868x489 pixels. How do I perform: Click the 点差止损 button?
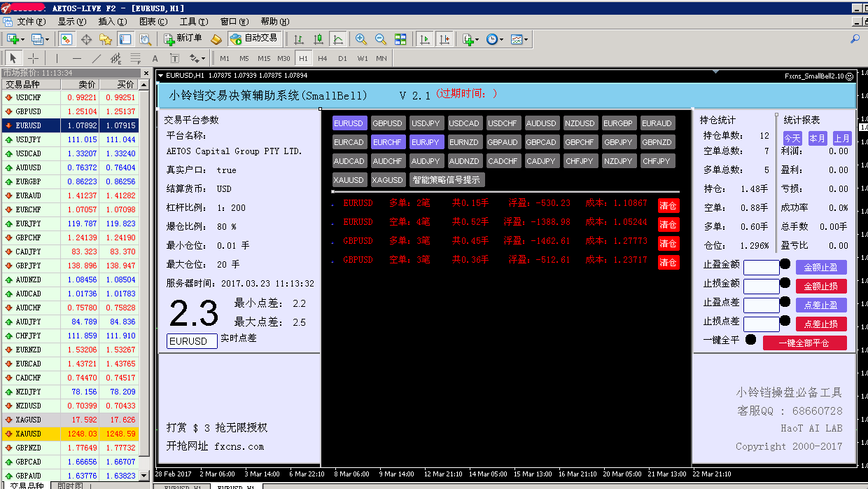[821, 324]
